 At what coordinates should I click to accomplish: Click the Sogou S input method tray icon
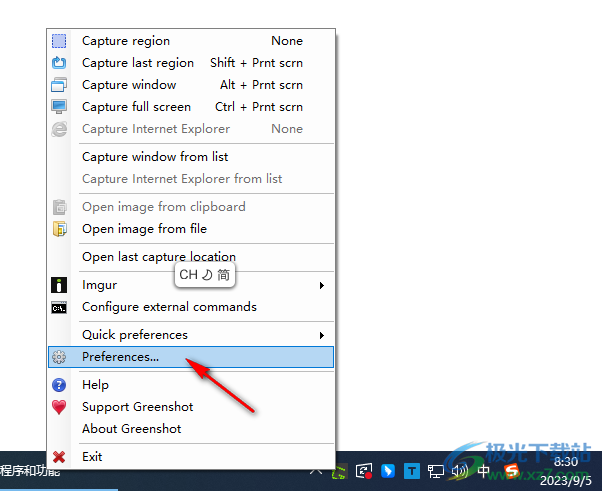coord(511,471)
